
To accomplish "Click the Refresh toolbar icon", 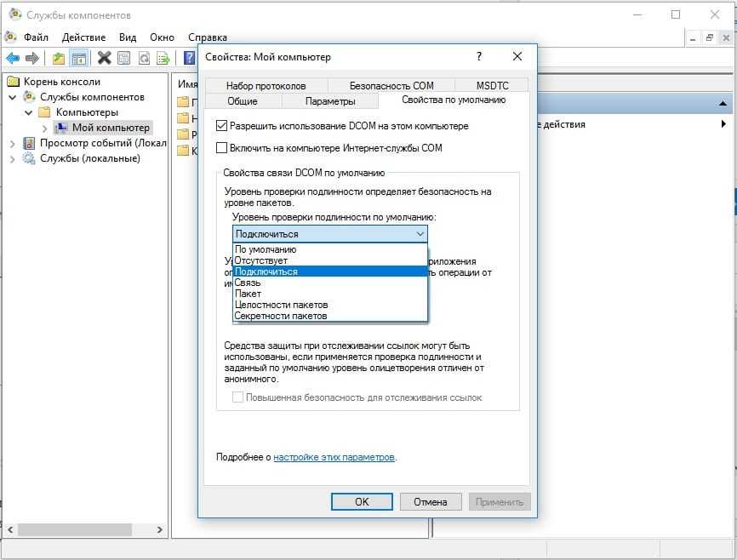I will point(144,58).
